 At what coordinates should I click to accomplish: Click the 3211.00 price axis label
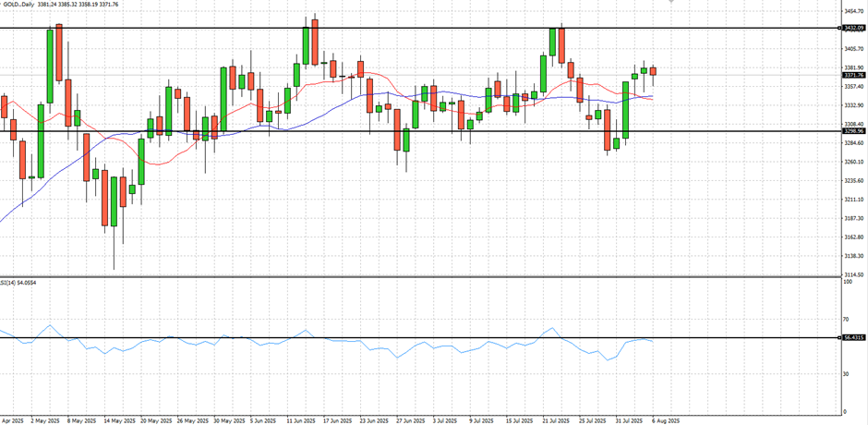(855, 200)
